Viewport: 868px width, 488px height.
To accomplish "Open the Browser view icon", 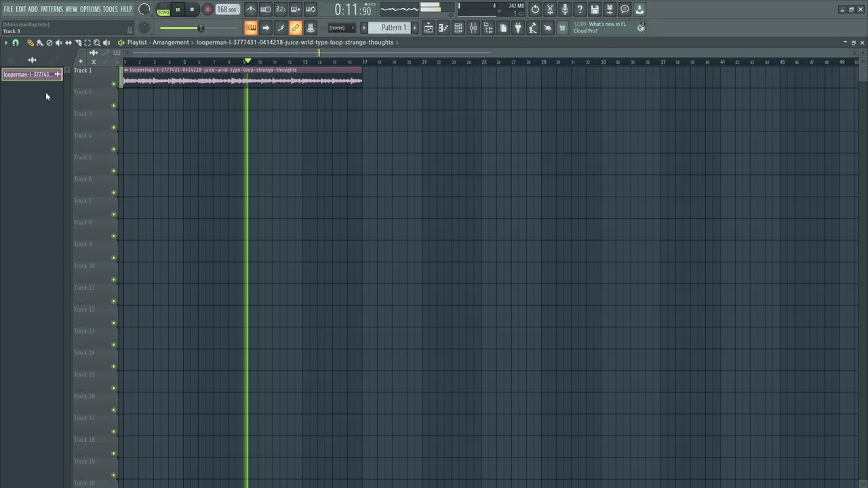I will click(488, 28).
